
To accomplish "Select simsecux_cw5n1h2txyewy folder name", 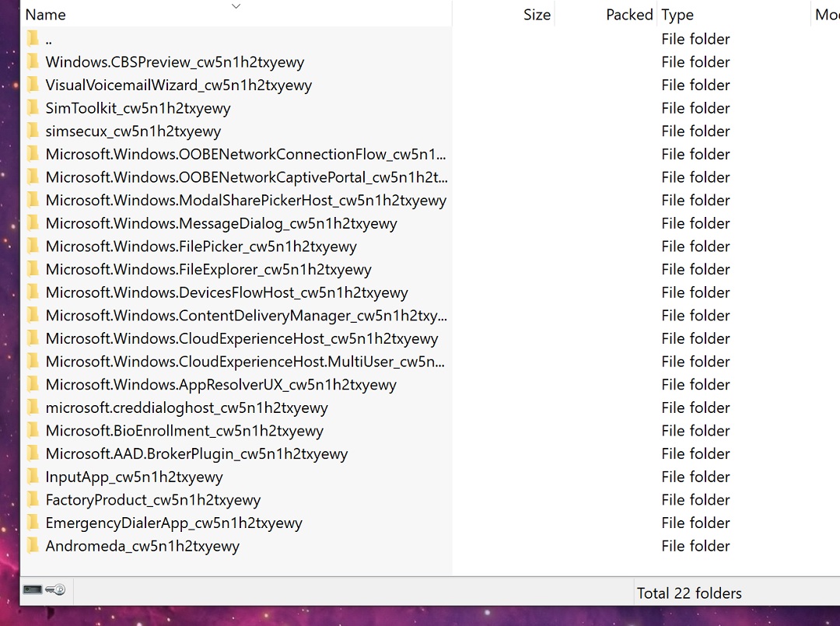I will click(x=133, y=131).
